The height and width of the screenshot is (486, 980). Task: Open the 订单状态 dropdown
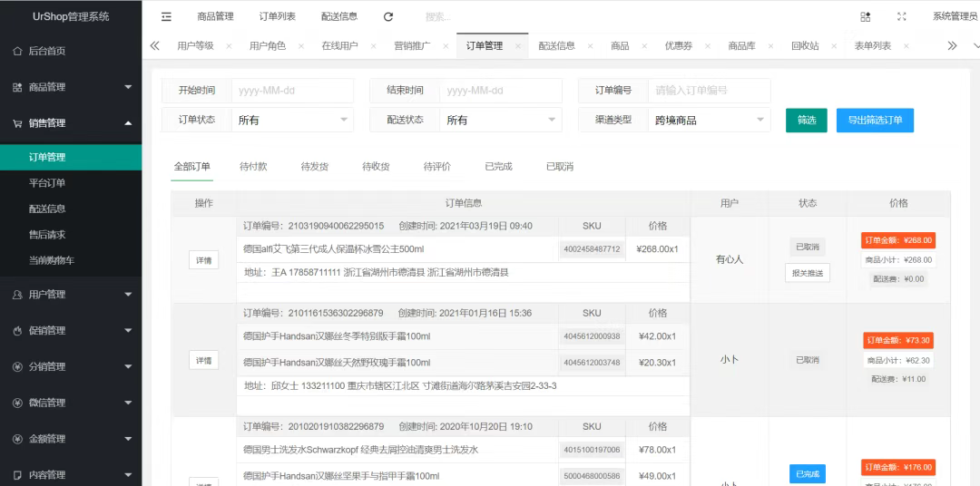click(292, 120)
